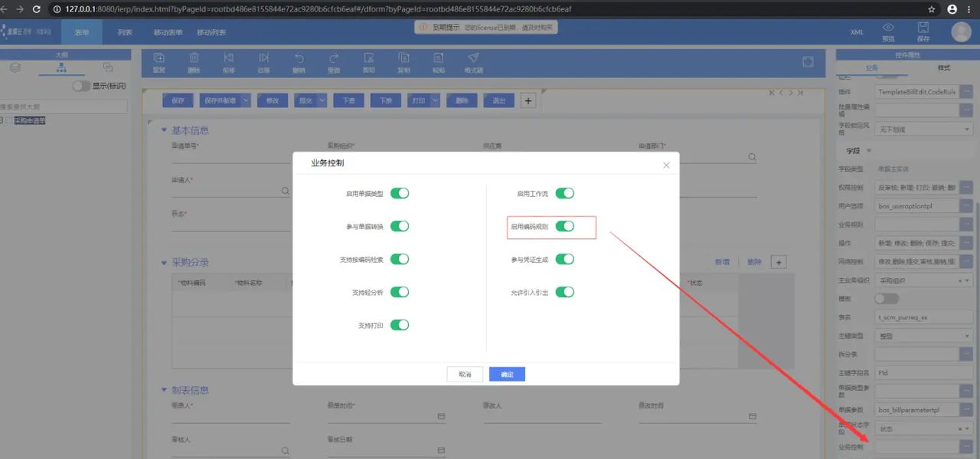Image resolution: width=980 pixels, height=459 pixels.
Task: Toggle 显示(标识) switch in outline panel
Action: click(81, 87)
